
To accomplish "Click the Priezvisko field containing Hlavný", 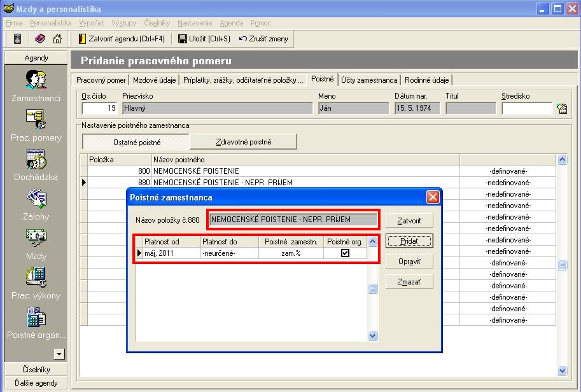I will pos(218,108).
